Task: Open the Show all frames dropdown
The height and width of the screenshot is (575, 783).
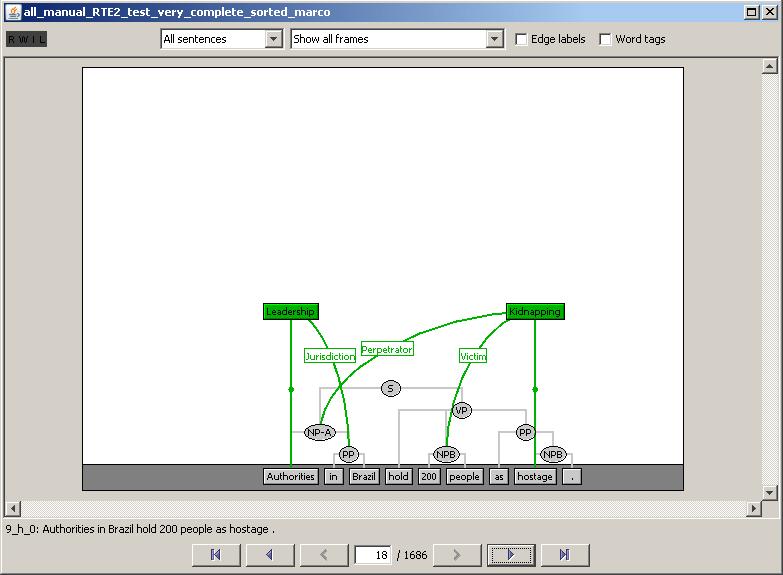Action: (397, 39)
